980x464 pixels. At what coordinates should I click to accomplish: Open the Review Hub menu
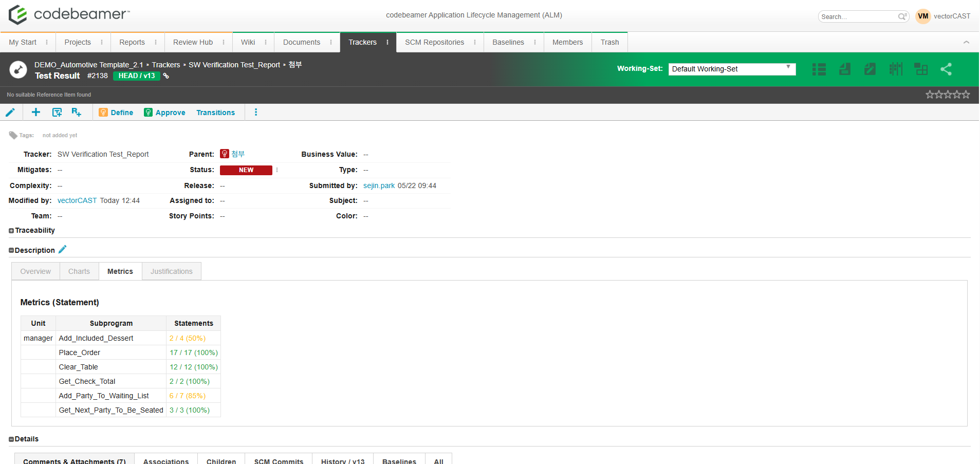click(x=192, y=42)
